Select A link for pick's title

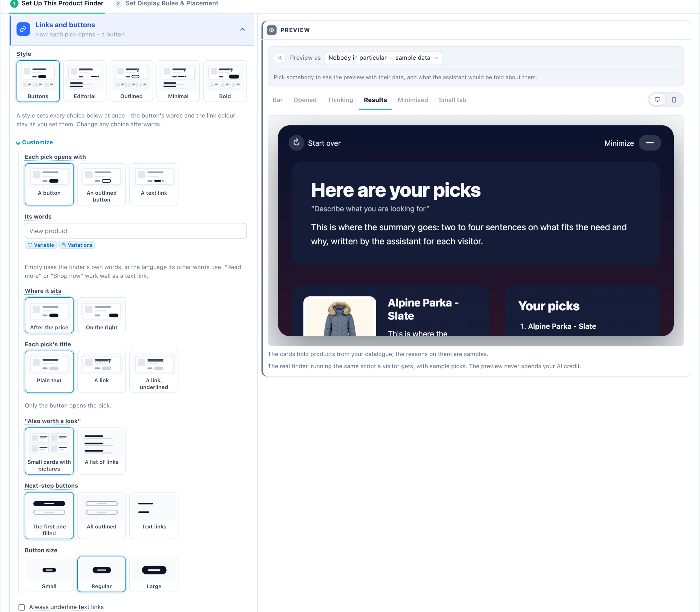pyautogui.click(x=101, y=372)
